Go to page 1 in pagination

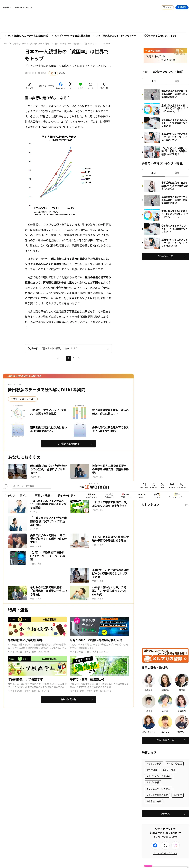click(63, 358)
